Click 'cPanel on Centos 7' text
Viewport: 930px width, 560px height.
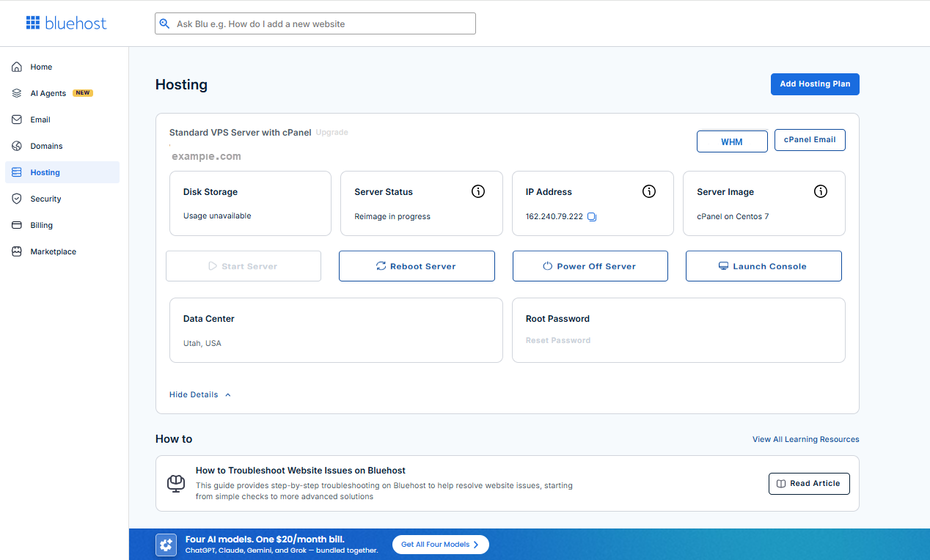(733, 217)
